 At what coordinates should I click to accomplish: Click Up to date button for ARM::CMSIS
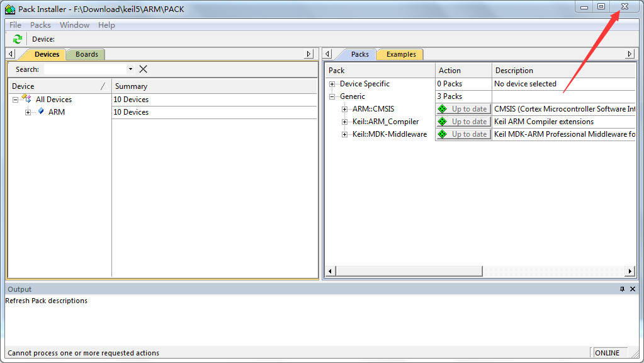click(463, 109)
